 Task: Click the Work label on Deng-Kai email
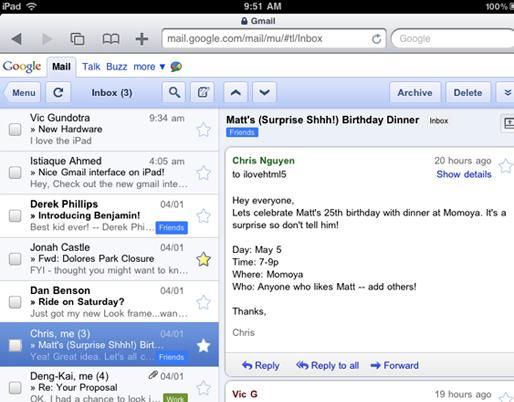pyautogui.click(x=175, y=398)
